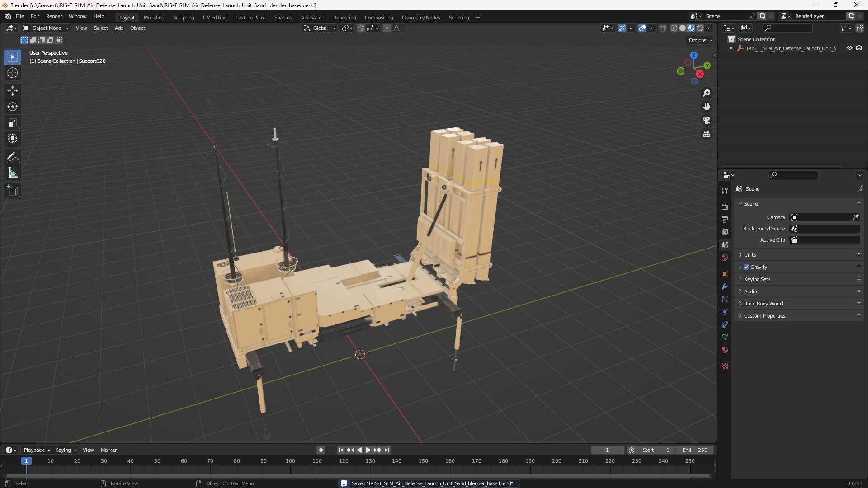Toggle X-ray mode

pos(662,28)
